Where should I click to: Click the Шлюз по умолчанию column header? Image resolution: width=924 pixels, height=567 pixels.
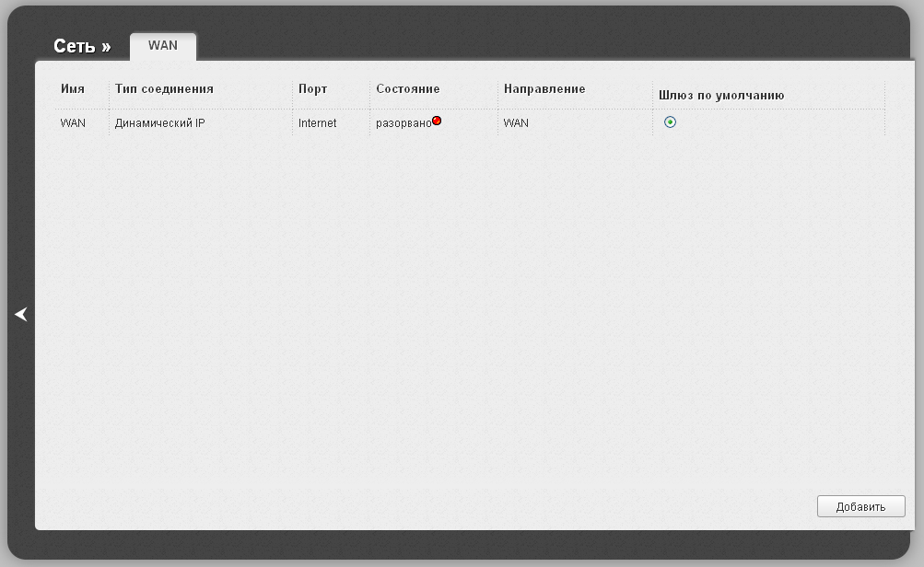click(720, 95)
